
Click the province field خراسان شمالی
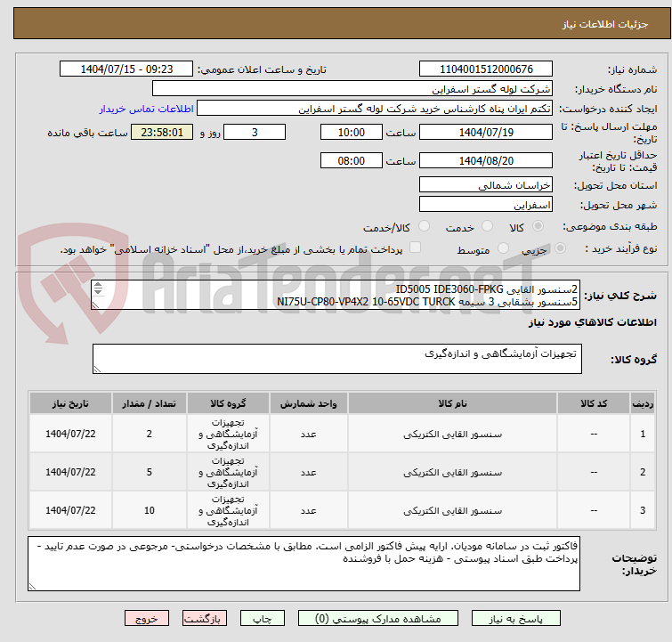point(486,185)
